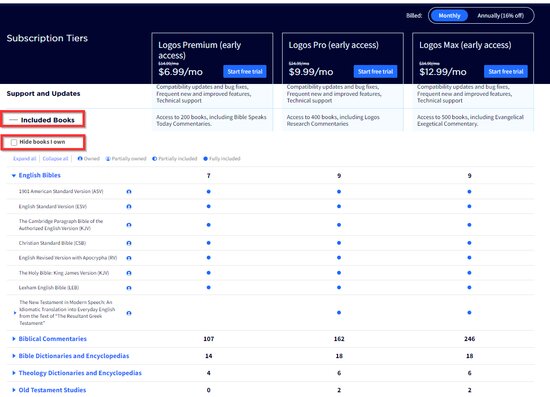Image resolution: width=550 pixels, height=397 pixels.
Task: Click the Fully included legend icon
Action: (206, 159)
